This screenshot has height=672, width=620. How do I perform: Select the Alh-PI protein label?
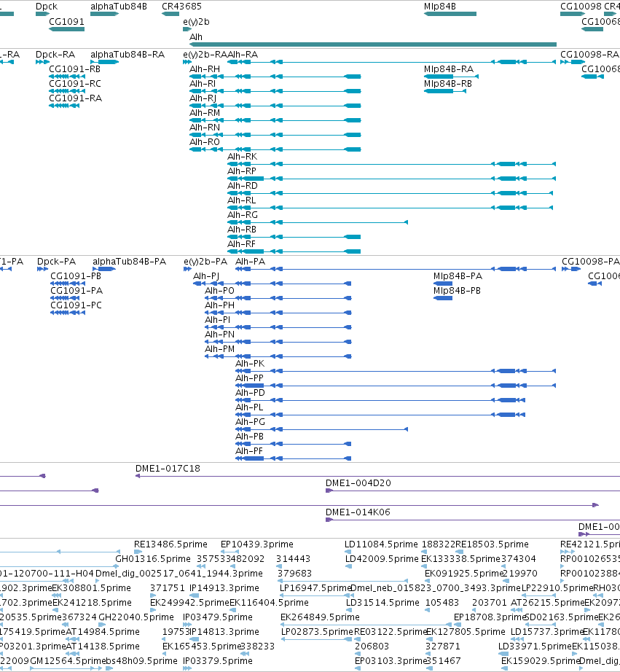217,320
